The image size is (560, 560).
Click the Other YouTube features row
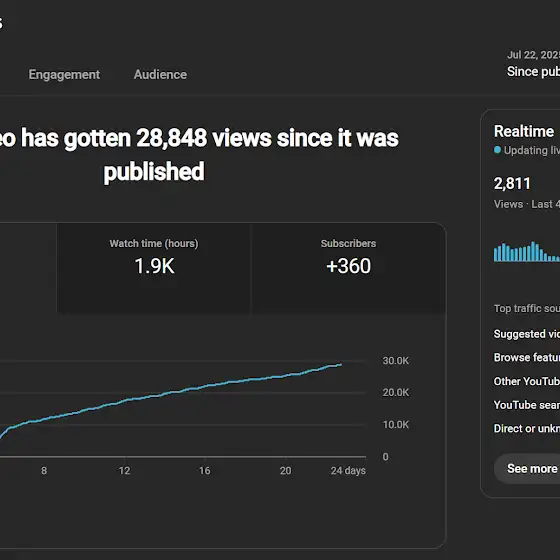(527, 381)
